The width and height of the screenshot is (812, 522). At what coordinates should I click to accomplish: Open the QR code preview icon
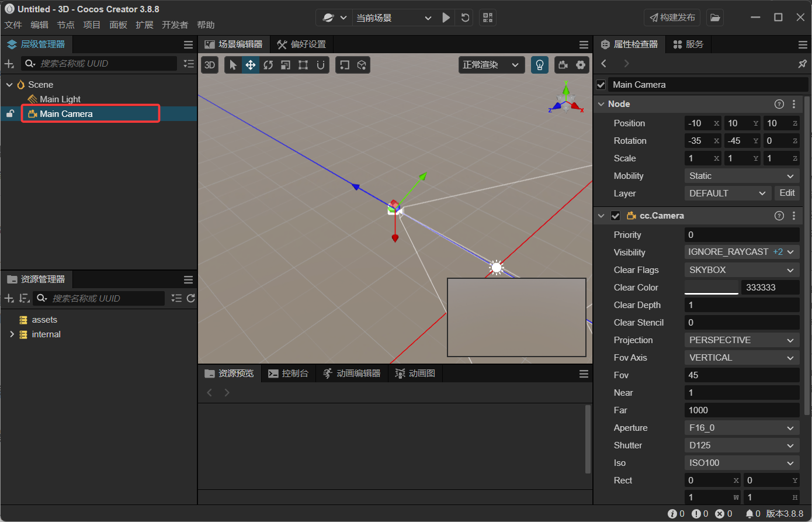pyautogui.click(x=488, y=18)
